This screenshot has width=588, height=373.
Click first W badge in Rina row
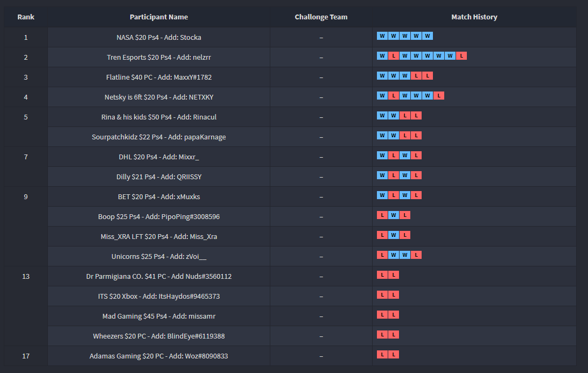click(382, 116)
